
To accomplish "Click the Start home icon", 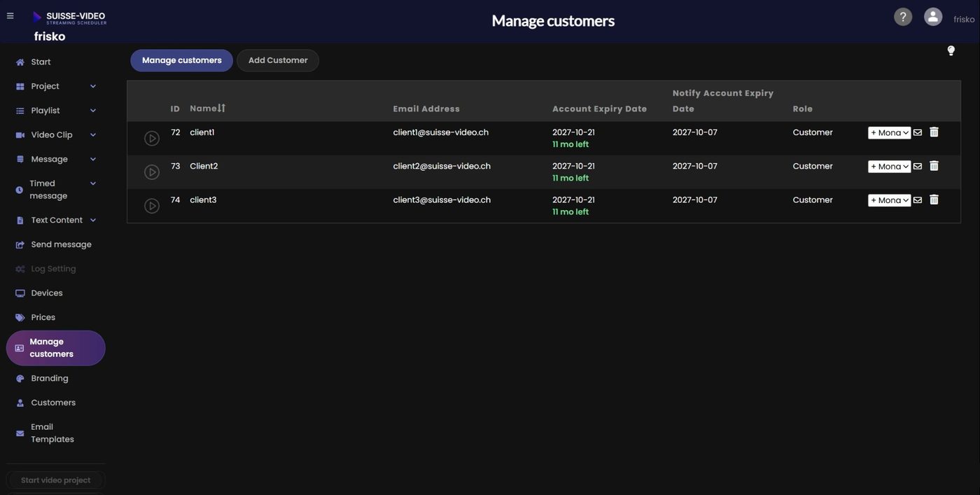I will 20,62.
